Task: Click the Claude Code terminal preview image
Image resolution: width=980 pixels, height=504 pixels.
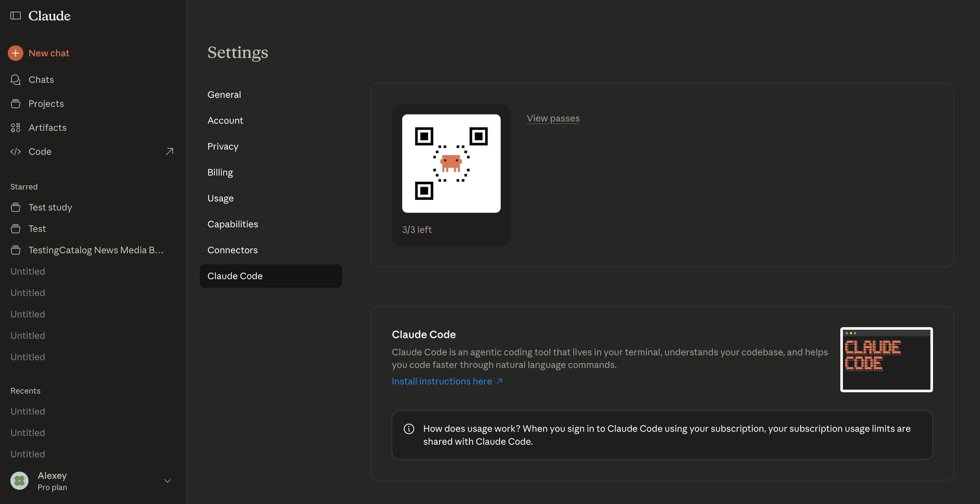Action: tap(886, 360)
